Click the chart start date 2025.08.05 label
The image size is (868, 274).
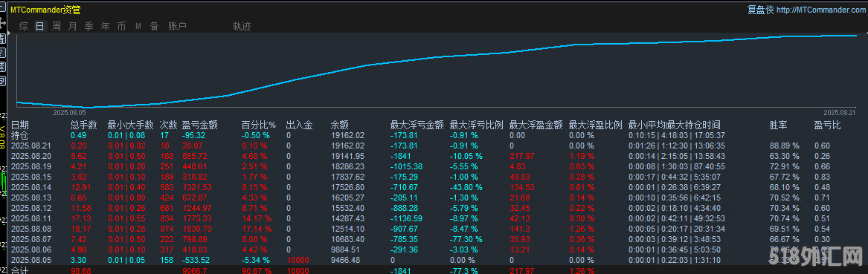point(69,112)
